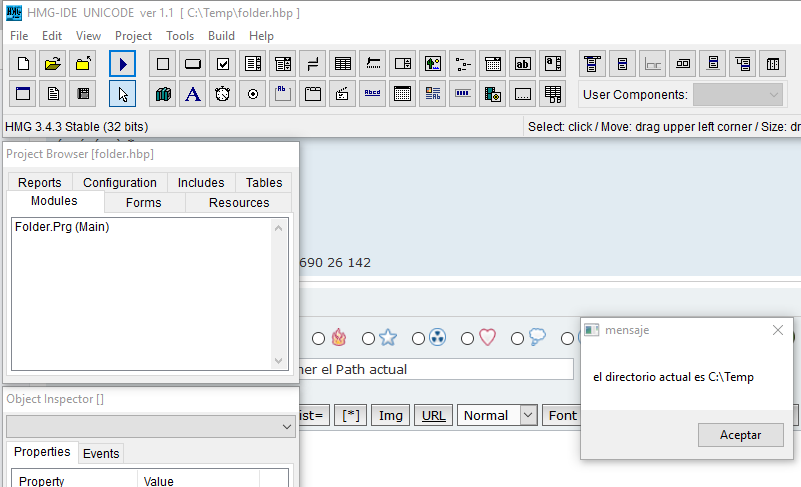
Task: Open the Help menu
Action: click(x=261, y=36)
